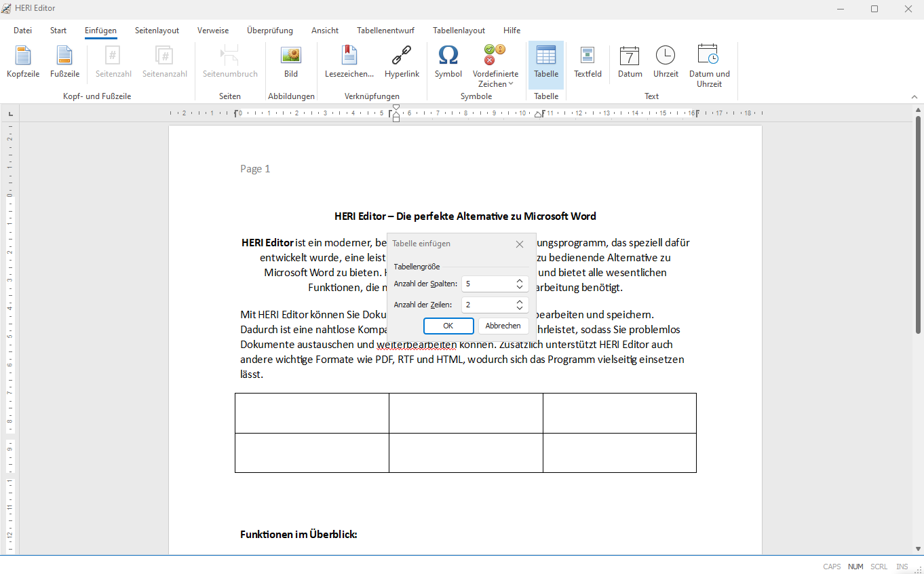This screenshot has height=574, width=924.
Task: Click the document title heading
Action: click(465, 216)
